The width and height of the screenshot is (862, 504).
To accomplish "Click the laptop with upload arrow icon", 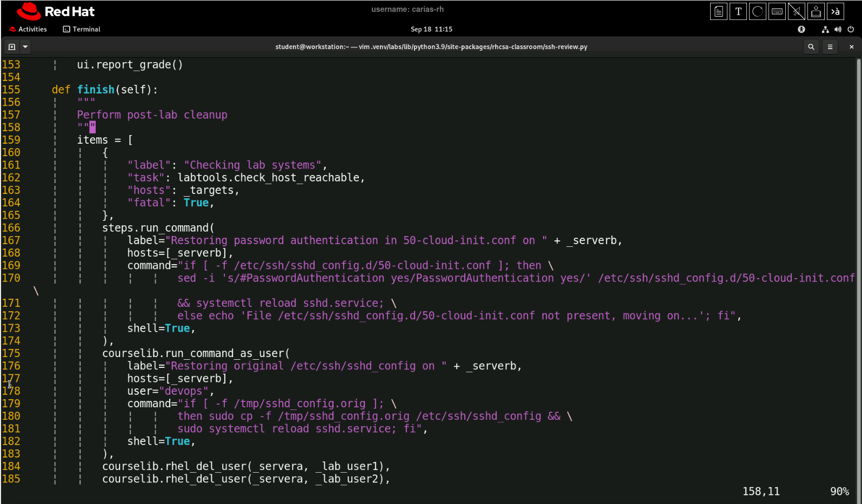I will [816, 11].
